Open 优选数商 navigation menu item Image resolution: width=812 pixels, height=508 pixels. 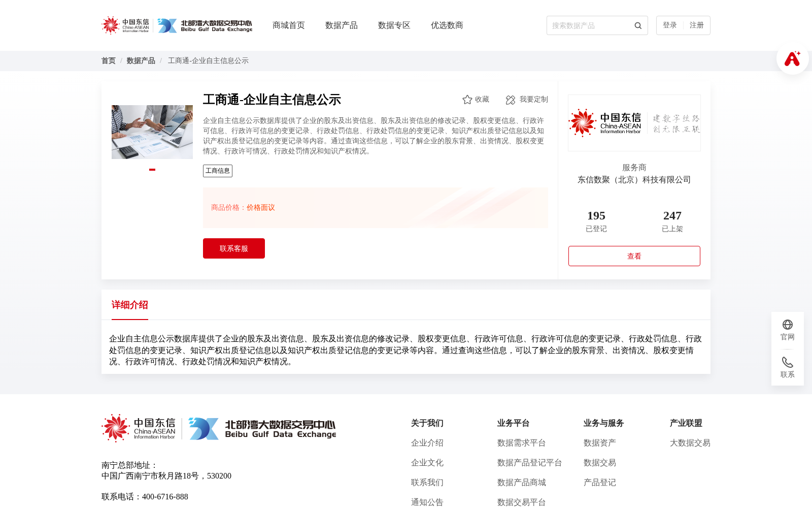click(447, 25)
